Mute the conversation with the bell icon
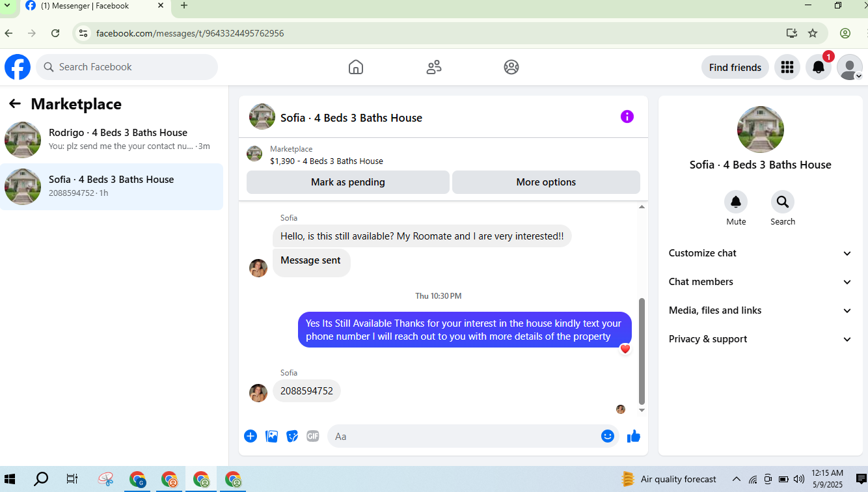868x492 pixels. click(x=736, y=202)
